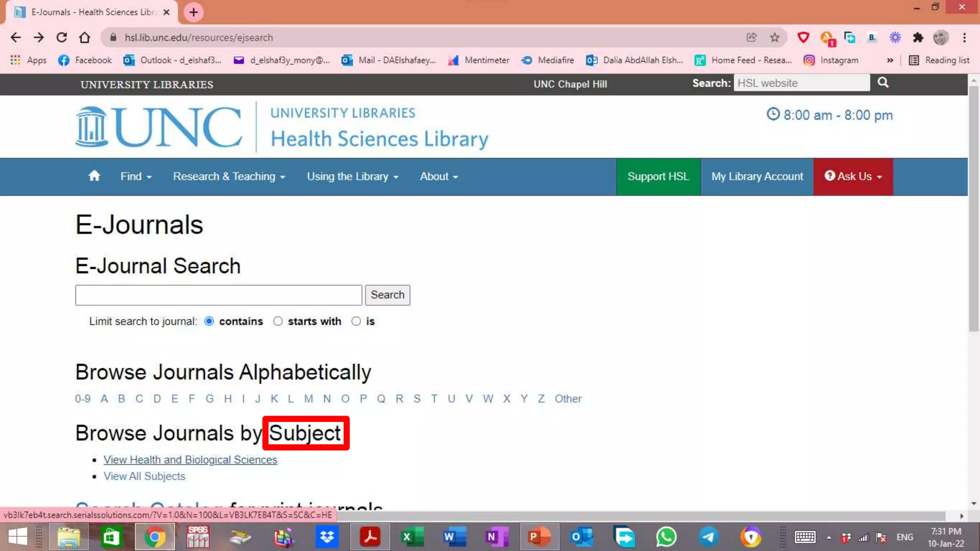The height and width of the screenshot is (551, 980).
Task: Click the HSL website search magnifier icon
Action: [883, 83]
